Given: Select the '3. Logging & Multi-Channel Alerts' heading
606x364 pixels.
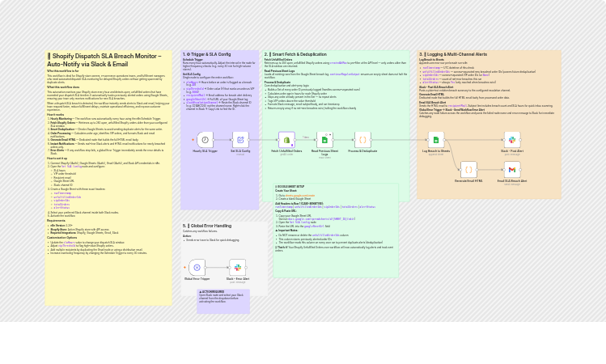Looking at the screenshot, I should (x=453, y=54).
